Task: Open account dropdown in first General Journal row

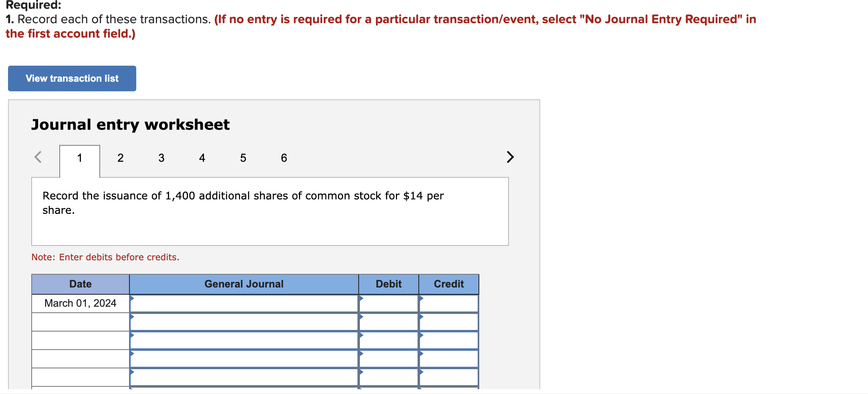Action: [244, 303]
